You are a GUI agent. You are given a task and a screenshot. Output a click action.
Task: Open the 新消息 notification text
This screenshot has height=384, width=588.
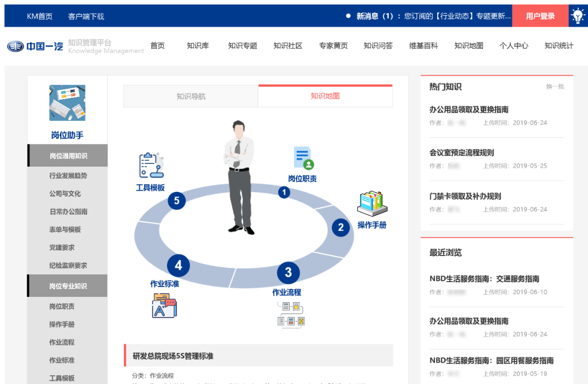coord(433,16)
